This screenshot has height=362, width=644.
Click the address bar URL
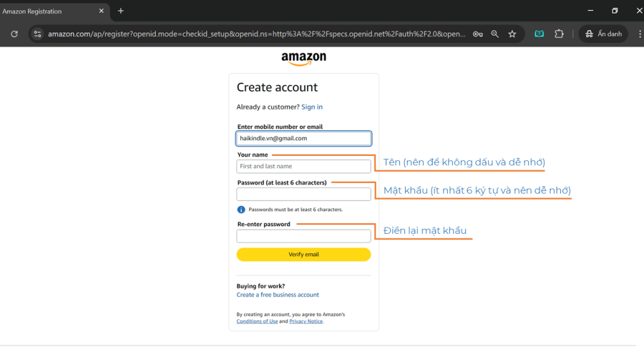click(257, 34)
